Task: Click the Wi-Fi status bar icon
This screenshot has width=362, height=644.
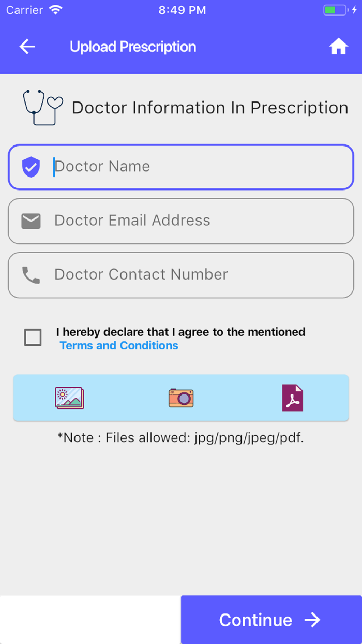Action: coord(55,10)
